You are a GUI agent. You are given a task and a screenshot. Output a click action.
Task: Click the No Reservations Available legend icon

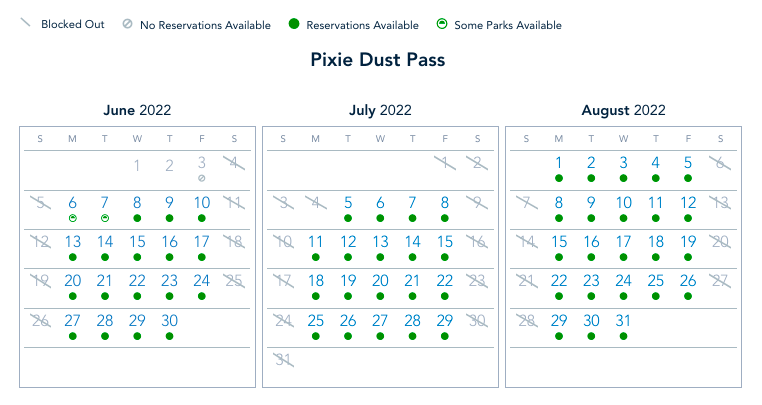point(126,24)
